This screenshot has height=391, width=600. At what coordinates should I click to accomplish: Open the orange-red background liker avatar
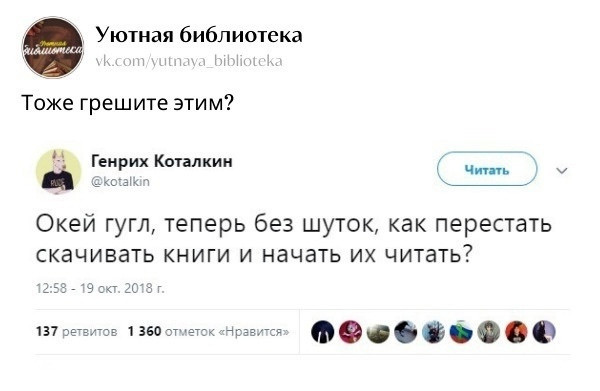click(517, 332)
